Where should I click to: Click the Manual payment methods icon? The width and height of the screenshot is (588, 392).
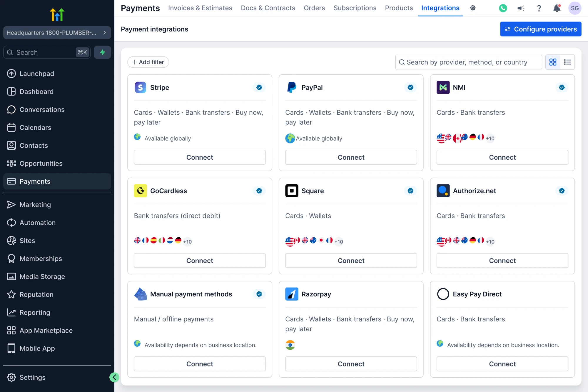tap(140, 294)
